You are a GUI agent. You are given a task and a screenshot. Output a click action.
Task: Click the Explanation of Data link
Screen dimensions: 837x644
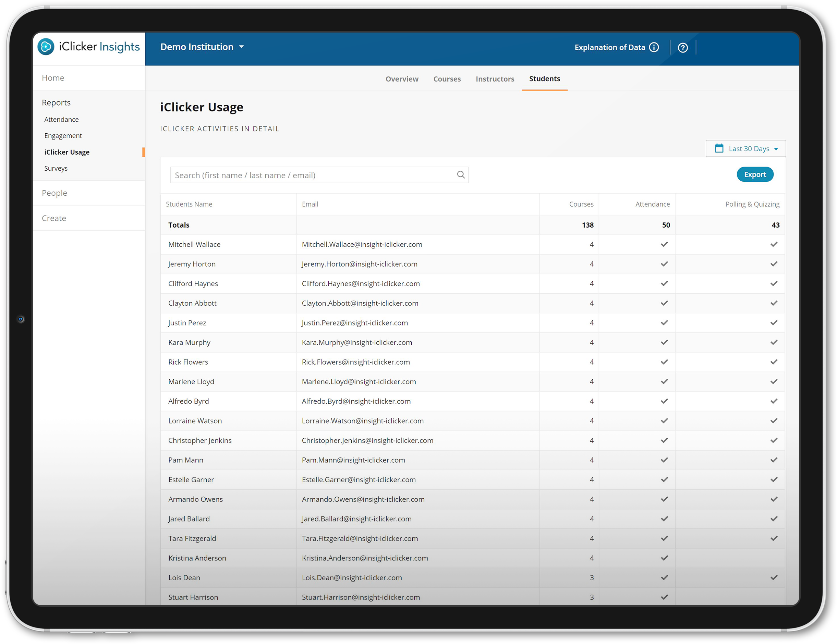click(x=610, y=47)
